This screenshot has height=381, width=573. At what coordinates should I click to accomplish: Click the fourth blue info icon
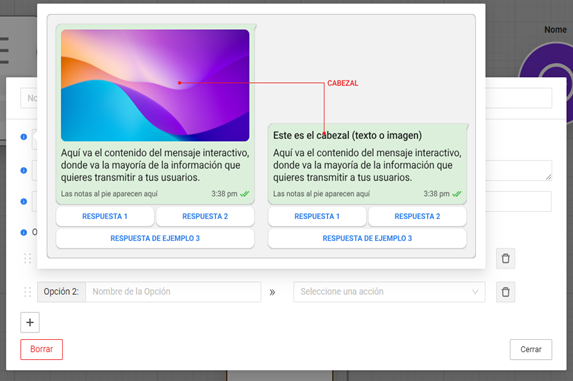[24, 232]
